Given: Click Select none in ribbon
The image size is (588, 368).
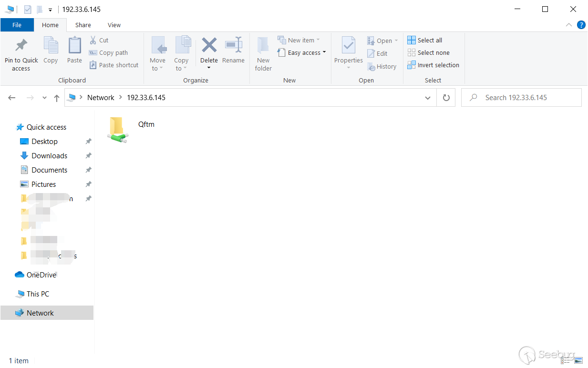Looking at the screenshot, I should (429, 53).
